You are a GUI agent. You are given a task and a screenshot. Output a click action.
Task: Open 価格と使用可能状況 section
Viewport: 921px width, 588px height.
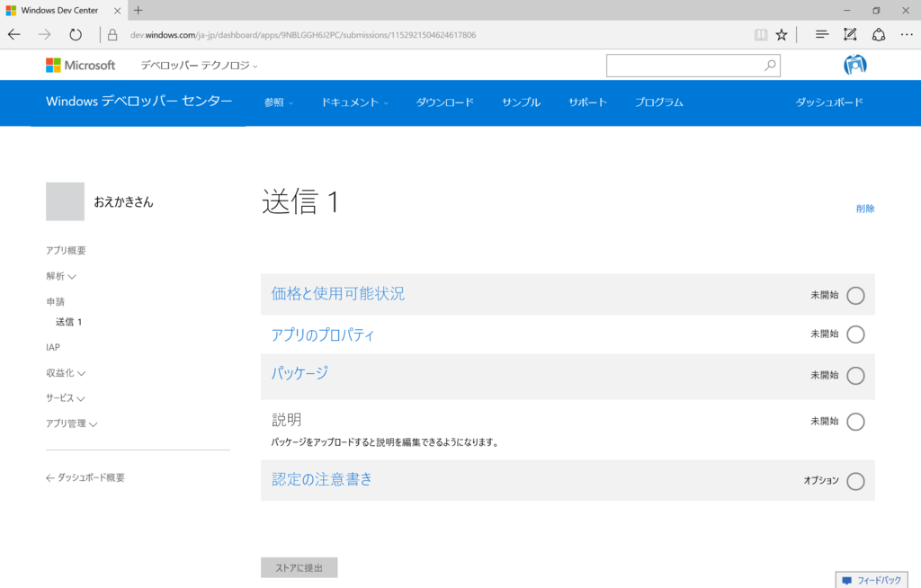coord(338,294)
